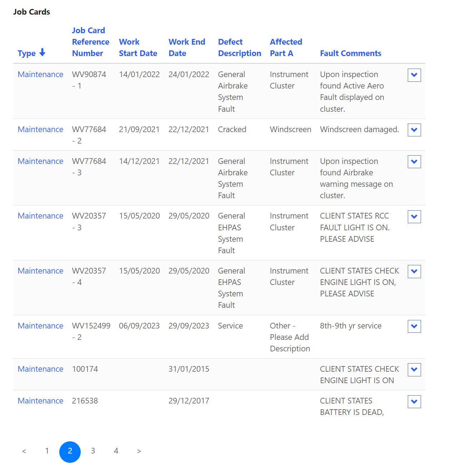Go to page 1 of job cards

[x=47, y=451]
